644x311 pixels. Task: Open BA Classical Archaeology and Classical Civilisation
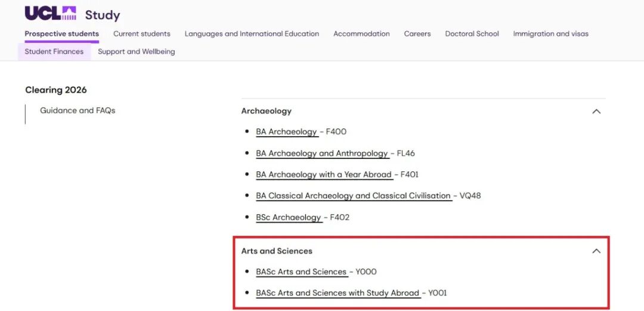(x=353, y=196)
